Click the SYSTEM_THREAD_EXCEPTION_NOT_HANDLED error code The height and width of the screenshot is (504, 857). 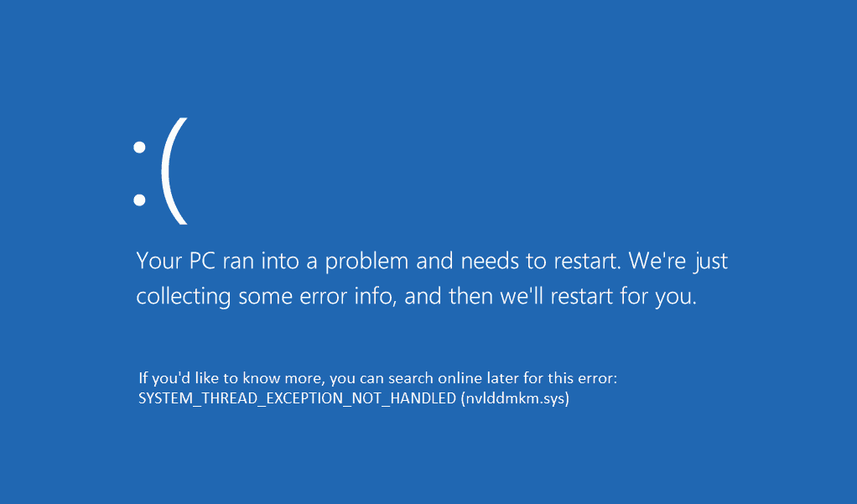click(x=297, y=399)
